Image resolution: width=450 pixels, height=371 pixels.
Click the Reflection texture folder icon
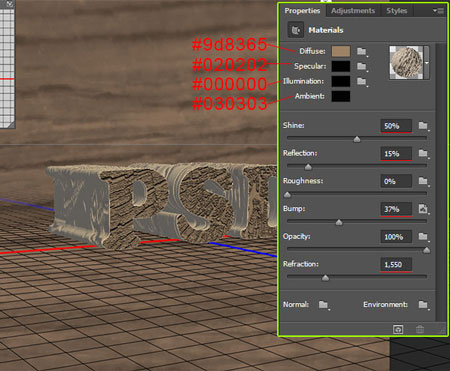[x=423, y=153]
